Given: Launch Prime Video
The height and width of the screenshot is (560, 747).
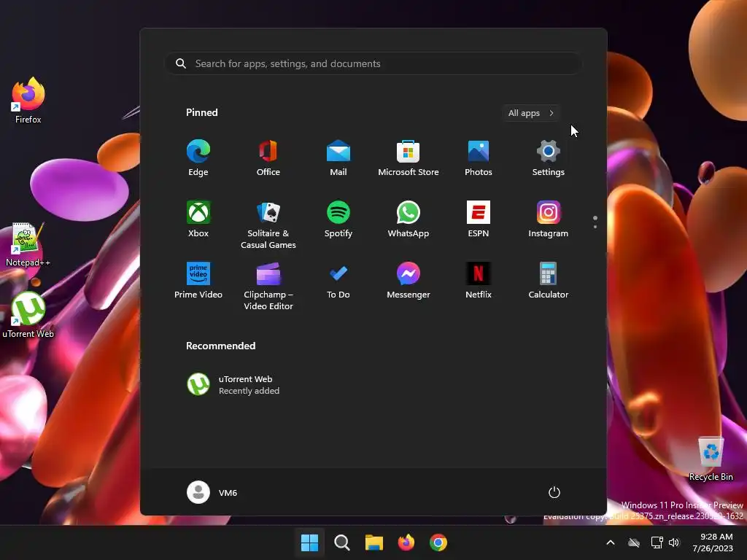Looking at the screenshot, I should [x=198, y=281].
